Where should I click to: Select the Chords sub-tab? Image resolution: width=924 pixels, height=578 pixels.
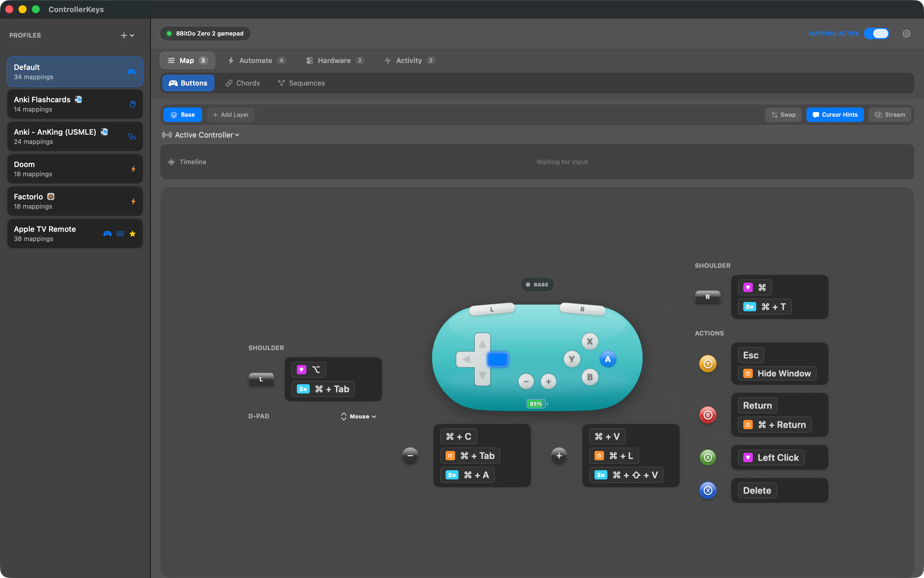[x=243, y=83]
